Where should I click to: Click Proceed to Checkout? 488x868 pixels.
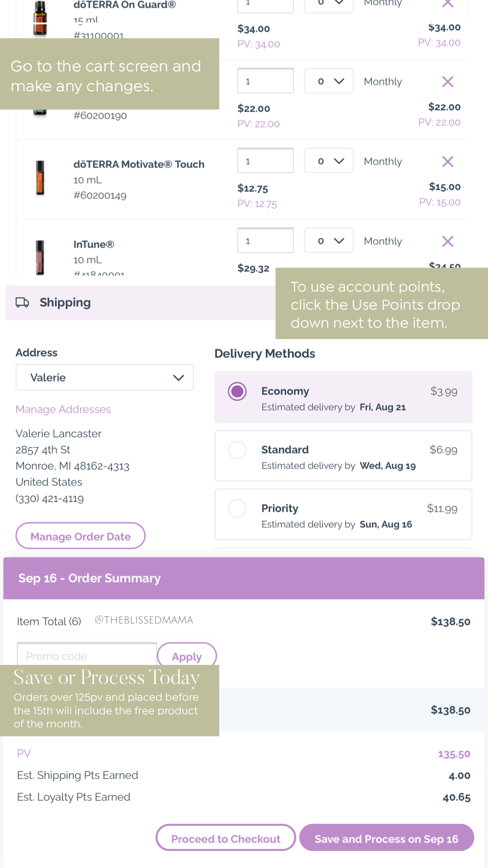(225, 839)
